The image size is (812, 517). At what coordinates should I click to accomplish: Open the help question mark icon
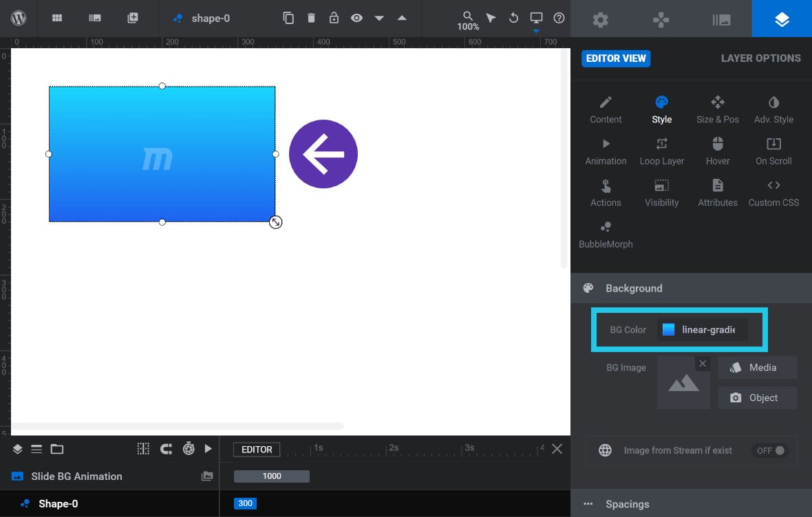point(559,18)
